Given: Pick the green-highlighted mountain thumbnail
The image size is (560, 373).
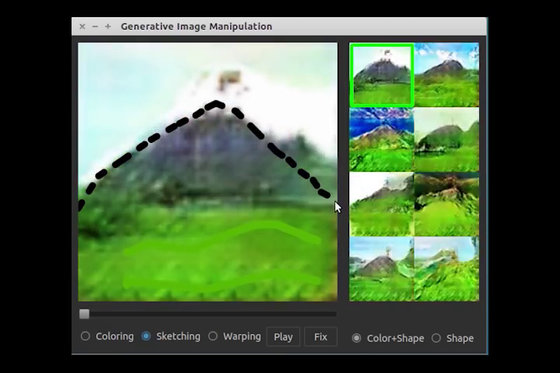Looking at the screenshot, I should [x=382, y=75].
